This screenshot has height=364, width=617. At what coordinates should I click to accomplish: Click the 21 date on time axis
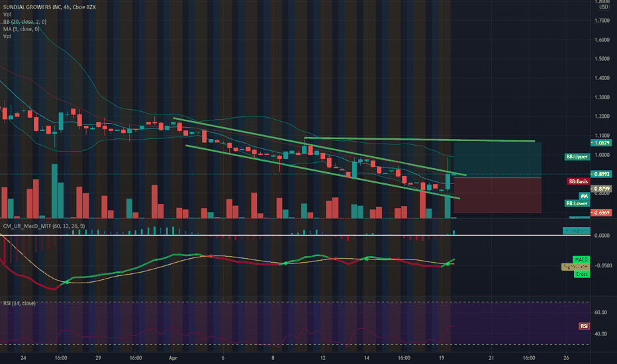(x=491, y=358)
